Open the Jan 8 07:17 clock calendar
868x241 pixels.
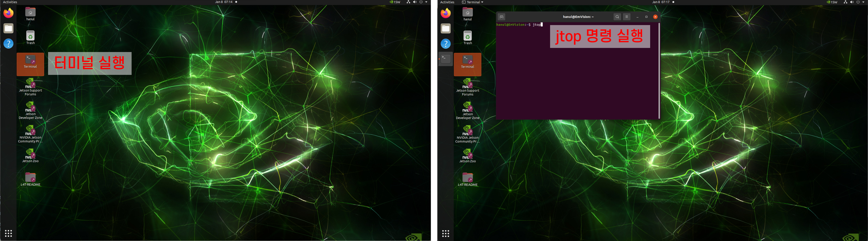pyautogui.click(x=661, y=2)
